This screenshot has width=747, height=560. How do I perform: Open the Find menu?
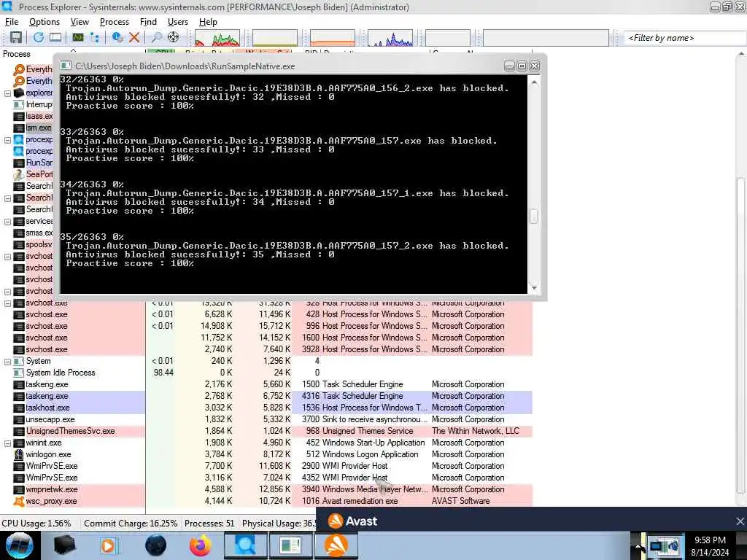pyautogui.click(x=148, y=22)
